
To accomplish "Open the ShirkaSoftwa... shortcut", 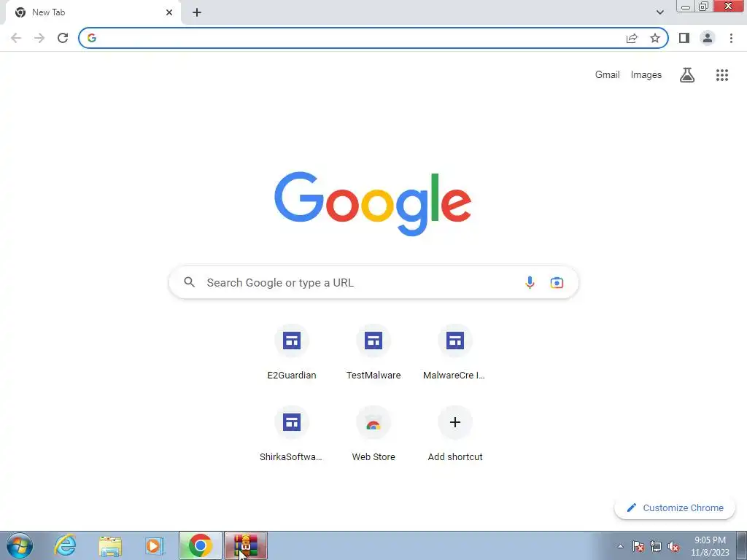I will click(292, 435).
